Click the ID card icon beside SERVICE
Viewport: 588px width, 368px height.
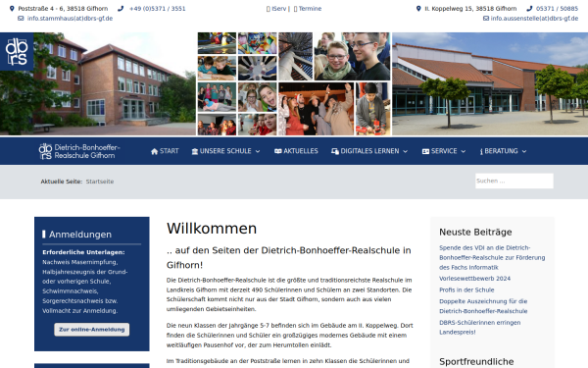coord(425,151)
